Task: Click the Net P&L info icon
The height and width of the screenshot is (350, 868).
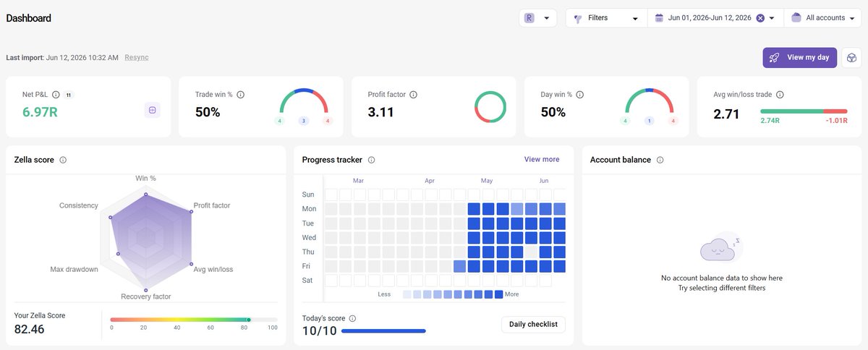Action: point(56,95)
